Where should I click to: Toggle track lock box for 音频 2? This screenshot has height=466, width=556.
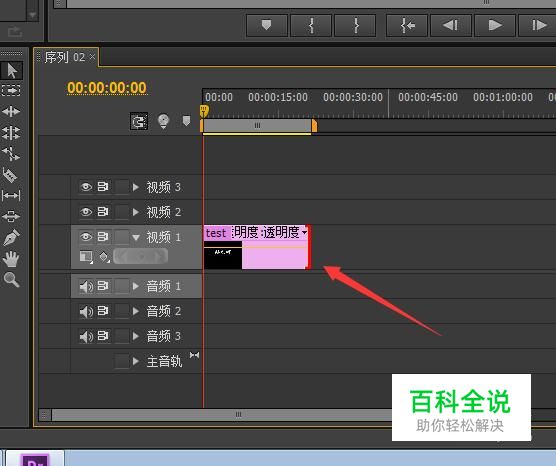click(122, 311)
